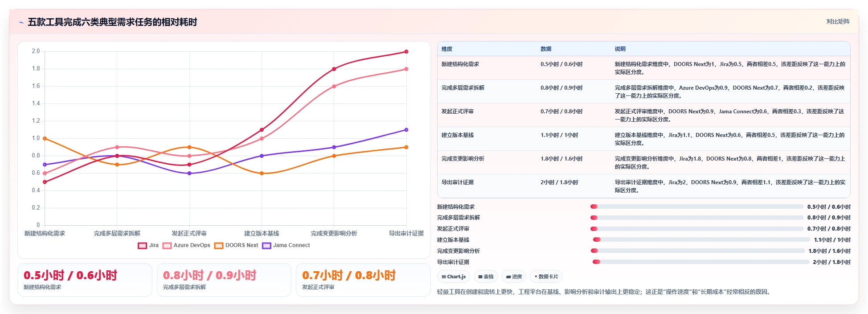
Task: Click the 新建结构化需求 progress bar
Action: click(697, 207)
